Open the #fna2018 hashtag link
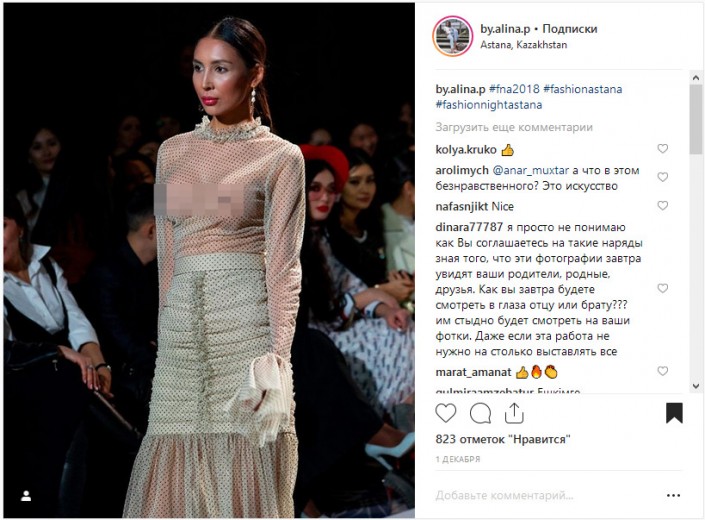The width and height of the screenshot is (705, 520). point(514,89)
